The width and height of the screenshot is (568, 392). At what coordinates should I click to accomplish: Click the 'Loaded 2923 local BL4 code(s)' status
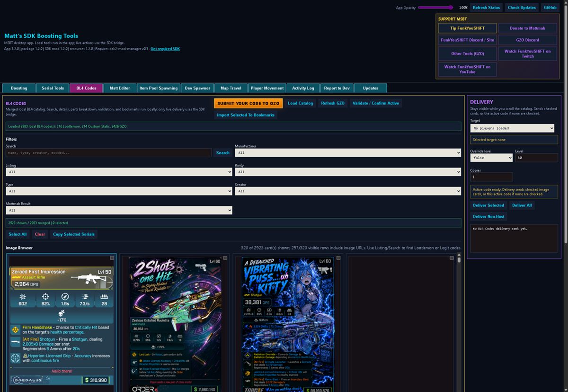coord(233,126)
